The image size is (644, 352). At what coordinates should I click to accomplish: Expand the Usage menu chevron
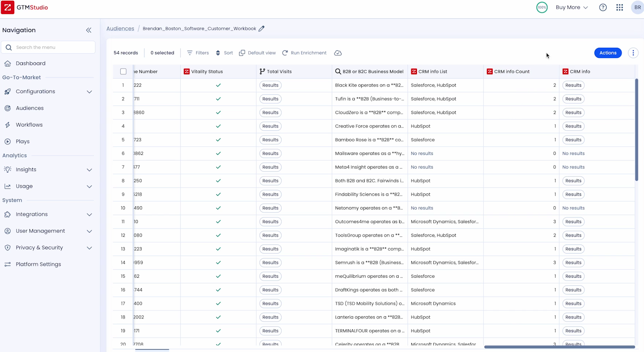89,186
